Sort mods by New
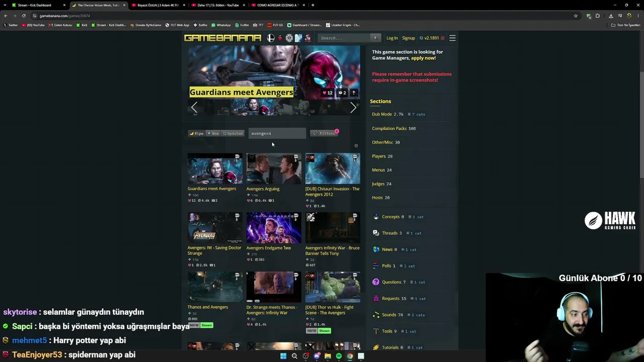Viewport: 644px width, 362px height. click(213, 133)
